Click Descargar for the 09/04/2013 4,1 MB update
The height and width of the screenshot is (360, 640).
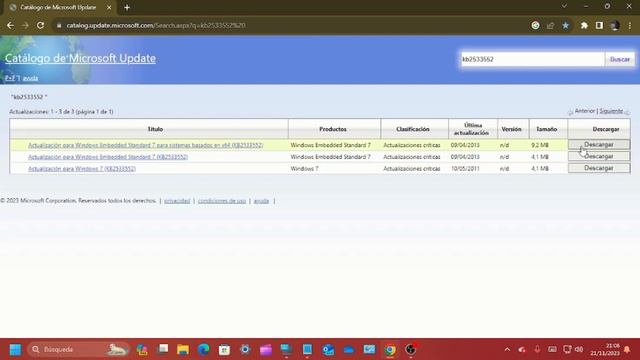coord(599,156)
